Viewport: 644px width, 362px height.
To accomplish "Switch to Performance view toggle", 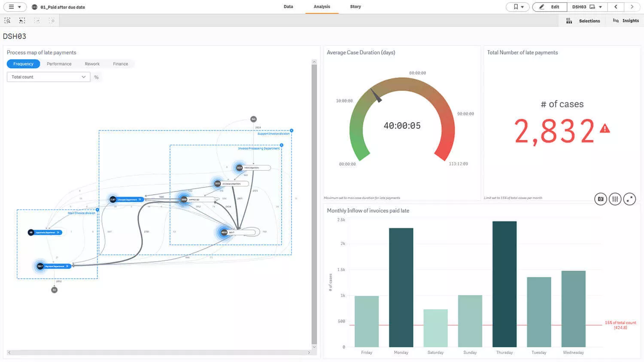I will 59,64.
